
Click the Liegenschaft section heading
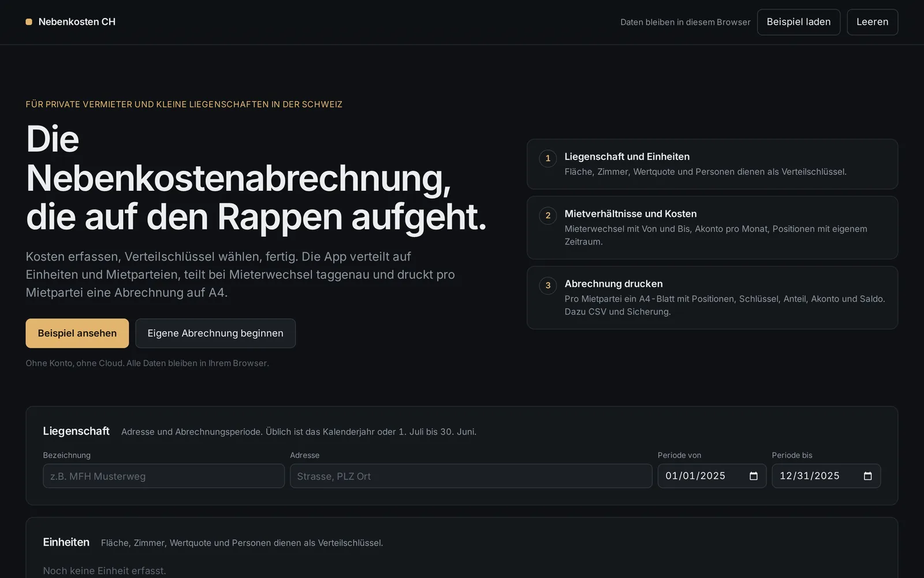coord(76,431)
